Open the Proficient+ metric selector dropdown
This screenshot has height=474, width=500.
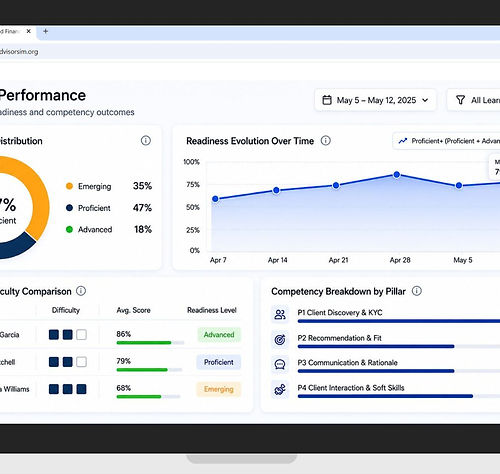[x=446, y=141]
